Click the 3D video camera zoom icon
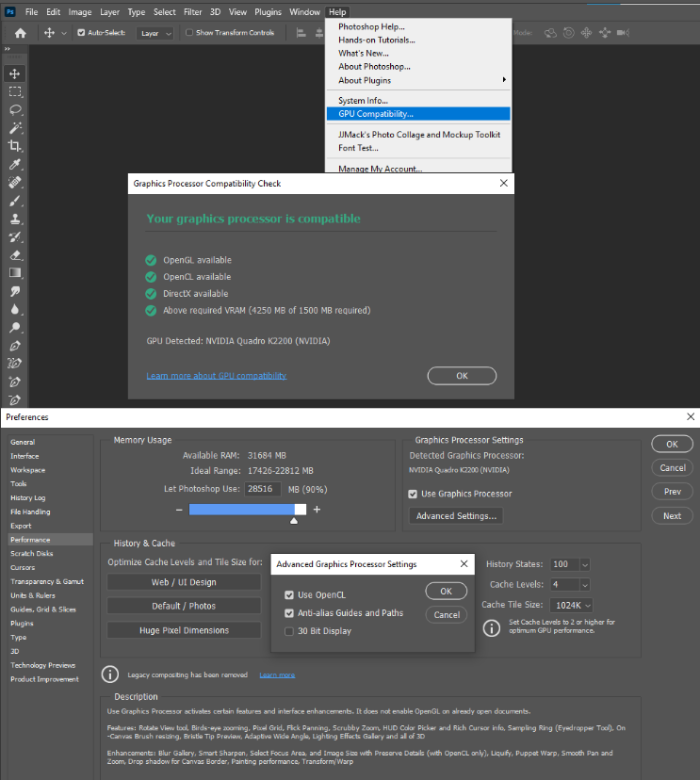Image resolution: width=700 pixels, height=780 pixels. (623, 33)
